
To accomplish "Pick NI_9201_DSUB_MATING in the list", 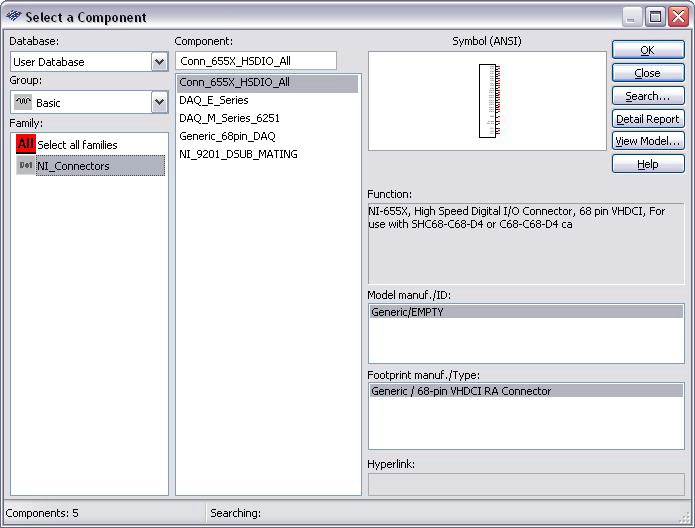I will (x=238, y=155).
